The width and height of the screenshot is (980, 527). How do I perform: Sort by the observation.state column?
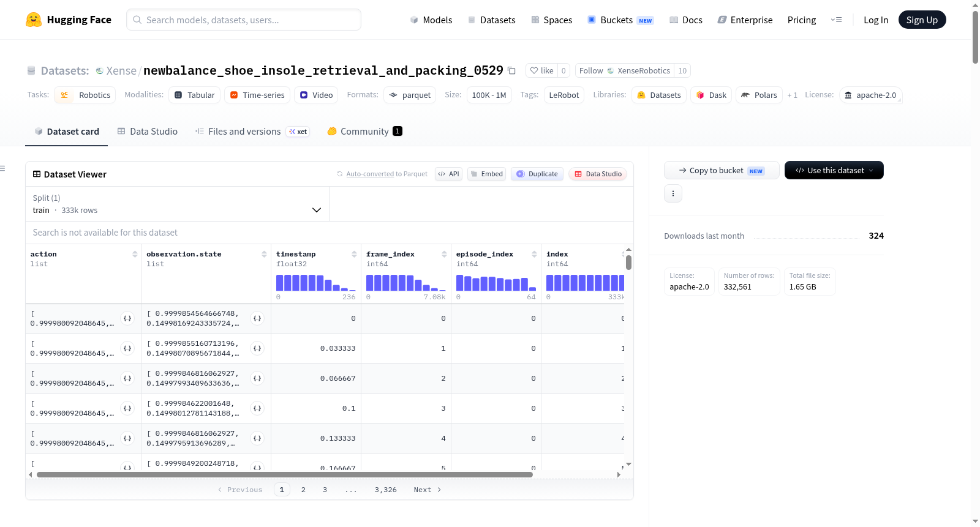pos(264,254)
